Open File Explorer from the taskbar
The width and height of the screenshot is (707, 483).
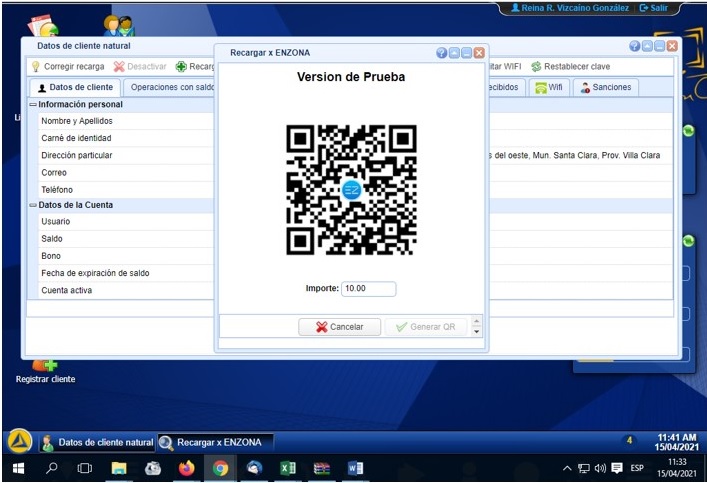119,469
